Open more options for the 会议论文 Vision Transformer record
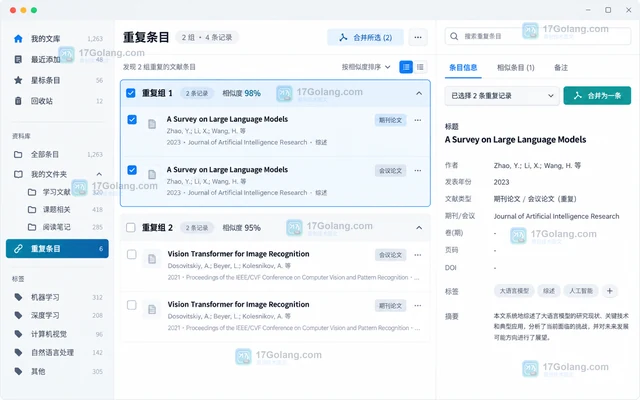640x400 pixels. point(418,255)
